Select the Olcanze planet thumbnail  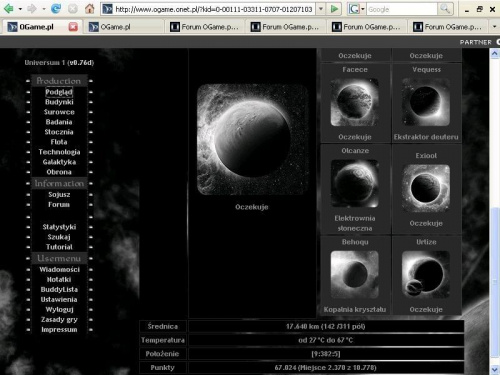coord(355,183)
